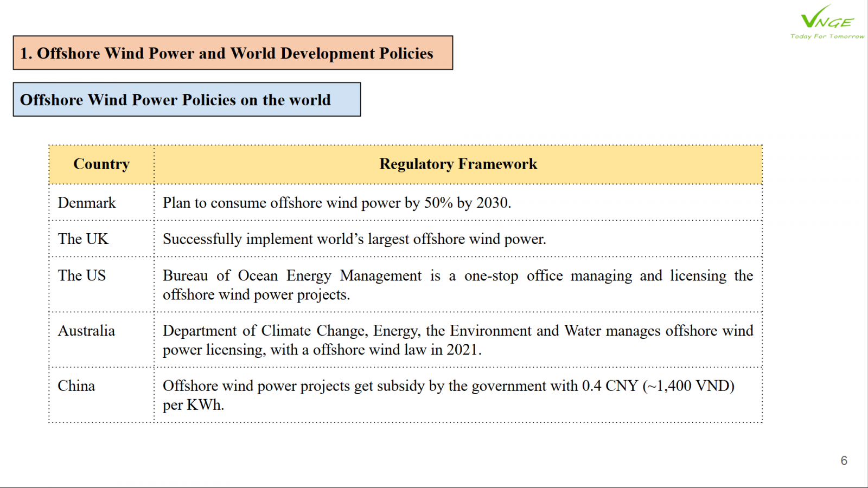Click the UK world's largest offshore wind text
This screenshot has height=488, width=868.
click(x=354, y=239)
